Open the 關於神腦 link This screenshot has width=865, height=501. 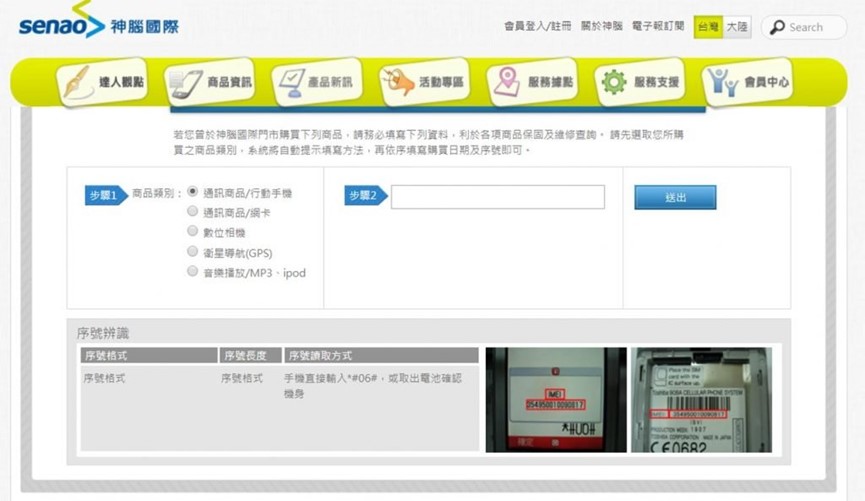[x=601, y=26]
